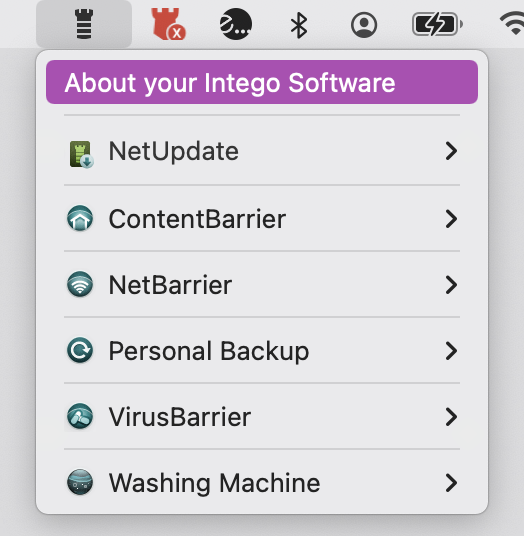The image size is (524, 536).
Task: Click the user account menu bar icon
Action: [x=364, y=25]
